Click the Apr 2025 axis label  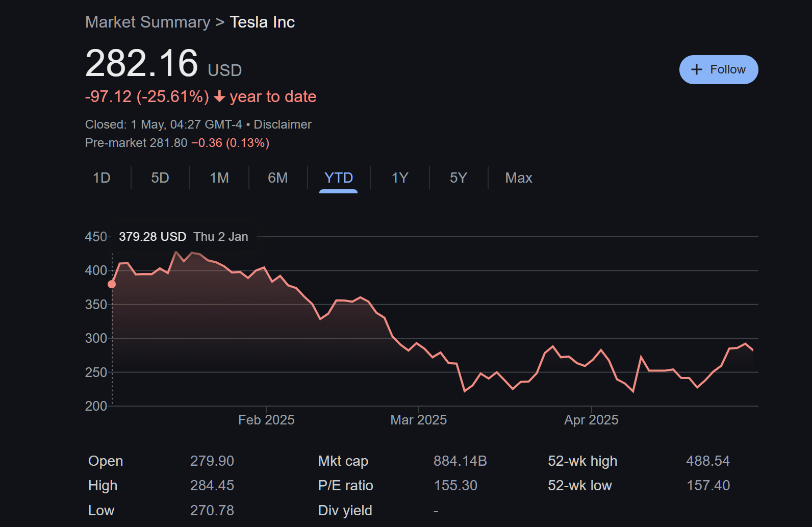coord(591,420)
